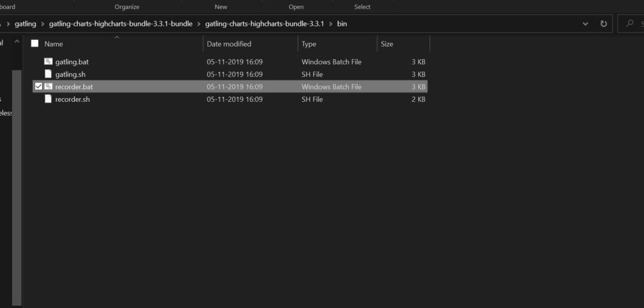Select the gatling.bat file icon
Viewport: 644px width, 308px height.
coord(48,62)
